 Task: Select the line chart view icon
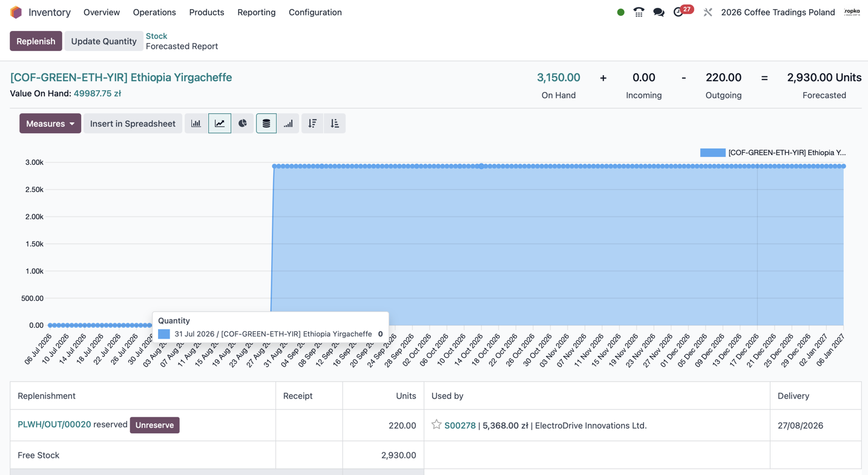(x=220, y=124)
